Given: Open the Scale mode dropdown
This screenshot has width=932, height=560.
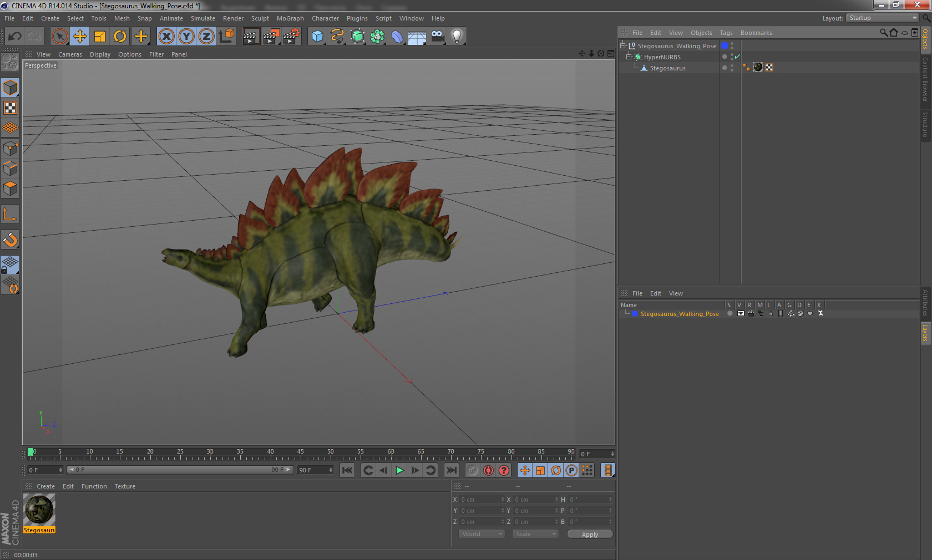Looking at the screenshot, I should coord(535,534).
